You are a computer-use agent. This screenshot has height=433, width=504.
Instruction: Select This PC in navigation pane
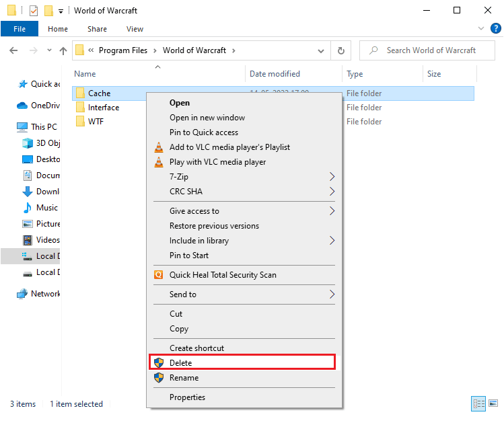pyautogui.click(x=37, y=127)
